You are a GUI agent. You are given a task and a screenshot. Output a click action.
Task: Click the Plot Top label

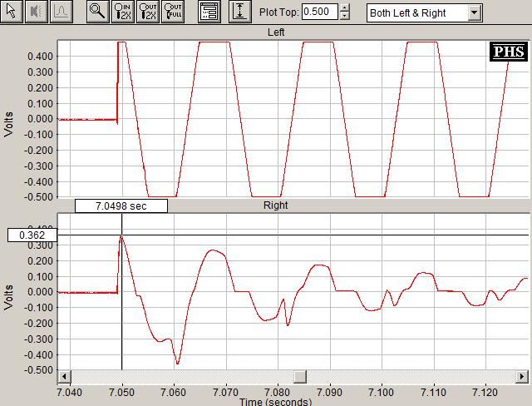click(x=279, y=12)
